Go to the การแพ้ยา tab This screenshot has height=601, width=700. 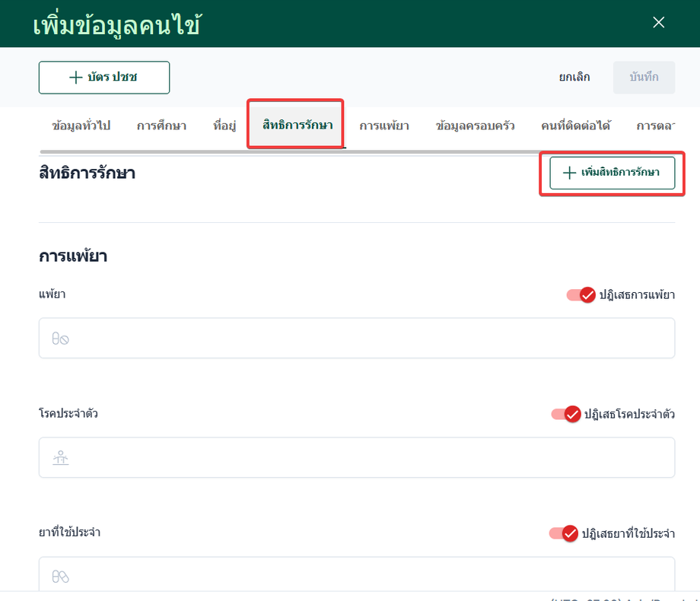point(384,126)
